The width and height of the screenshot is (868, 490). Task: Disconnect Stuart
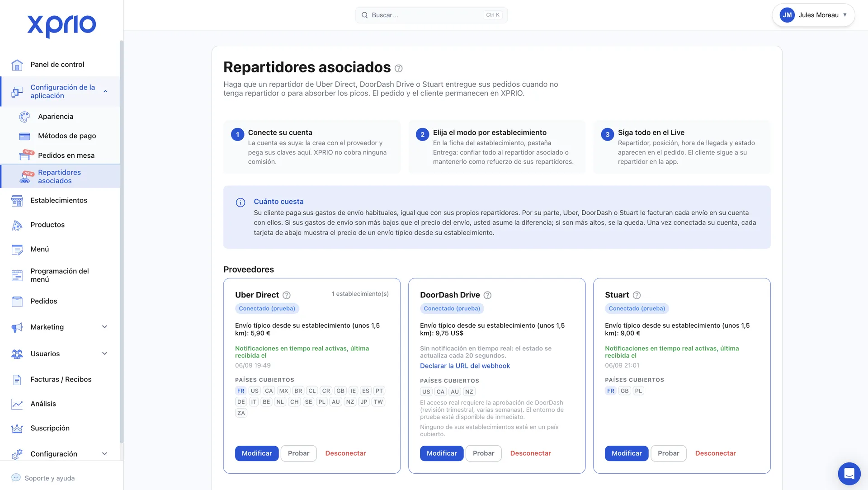[715, 453]
